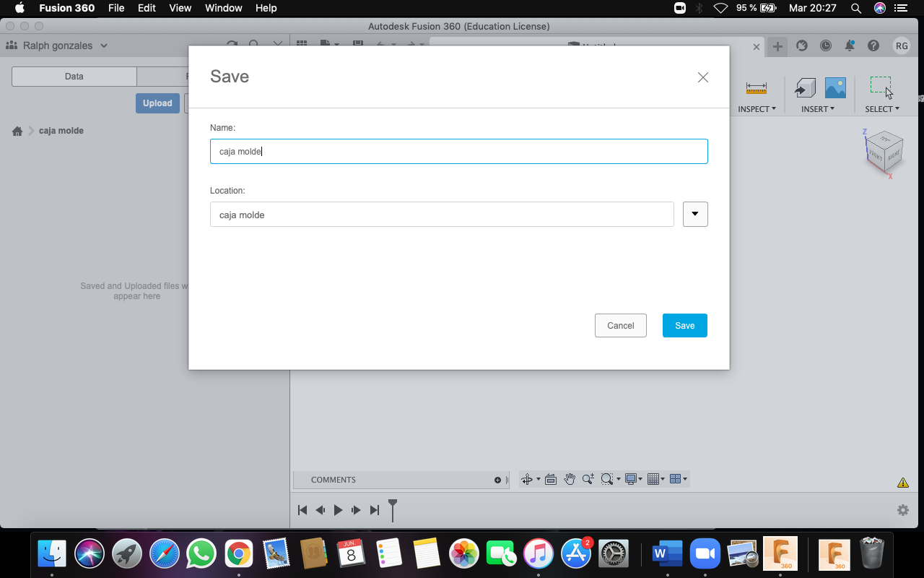Cancel the Save dialog
Screen dimensions: 924x578
(x=621, y=326)
